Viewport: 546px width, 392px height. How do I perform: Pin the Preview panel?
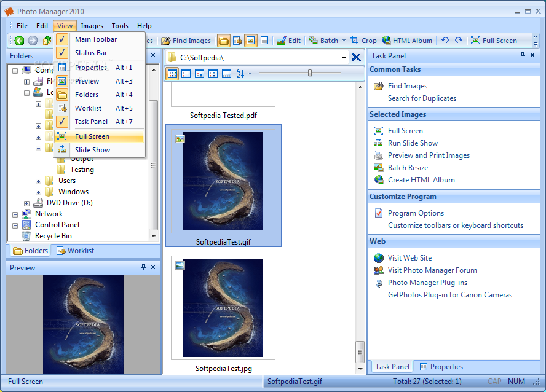tap(143, 267)
